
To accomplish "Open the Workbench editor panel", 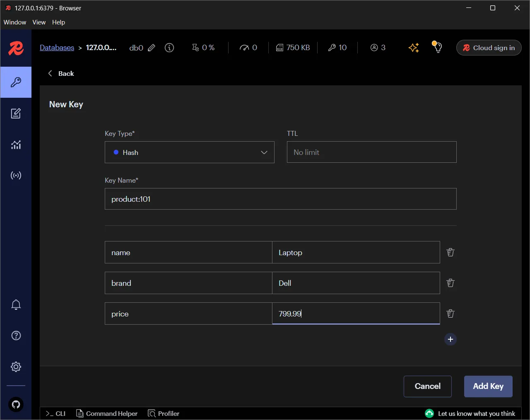I will point(16,113).
